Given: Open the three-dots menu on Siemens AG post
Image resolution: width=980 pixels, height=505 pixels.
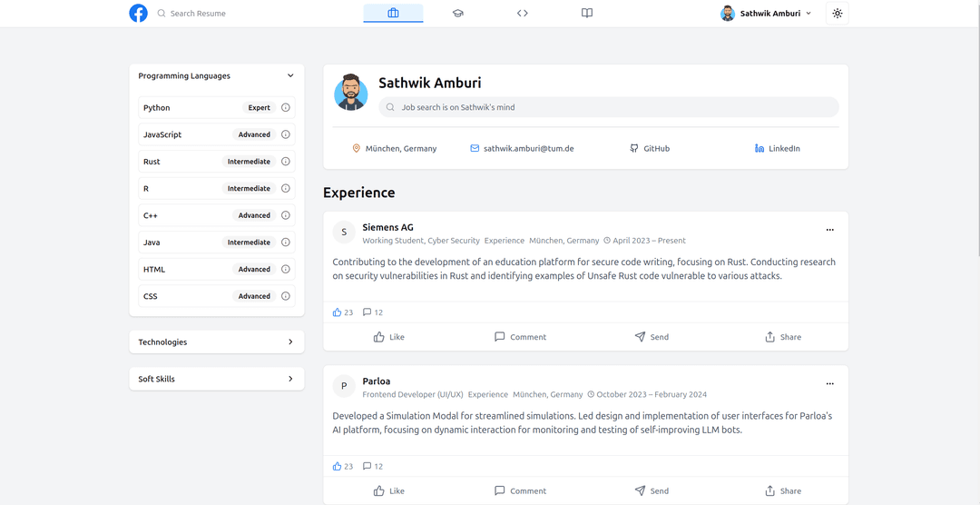Looking at the screenshot, I should [x=830, y=230].
